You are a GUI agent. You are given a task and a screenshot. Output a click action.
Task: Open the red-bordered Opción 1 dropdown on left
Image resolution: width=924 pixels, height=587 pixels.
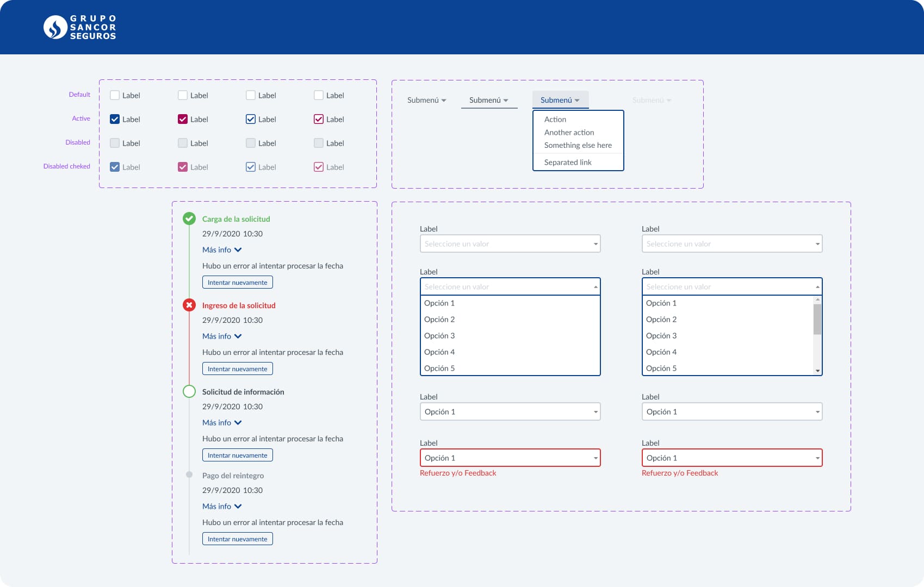click(510, 458)
